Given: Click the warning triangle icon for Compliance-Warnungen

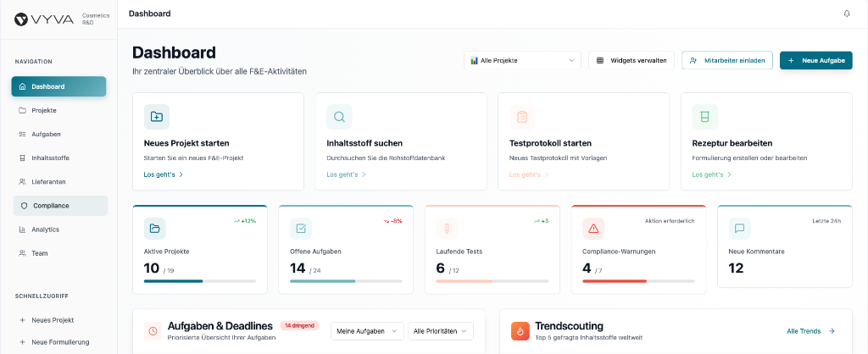Looking at the screenshot, I should point(594,229).
